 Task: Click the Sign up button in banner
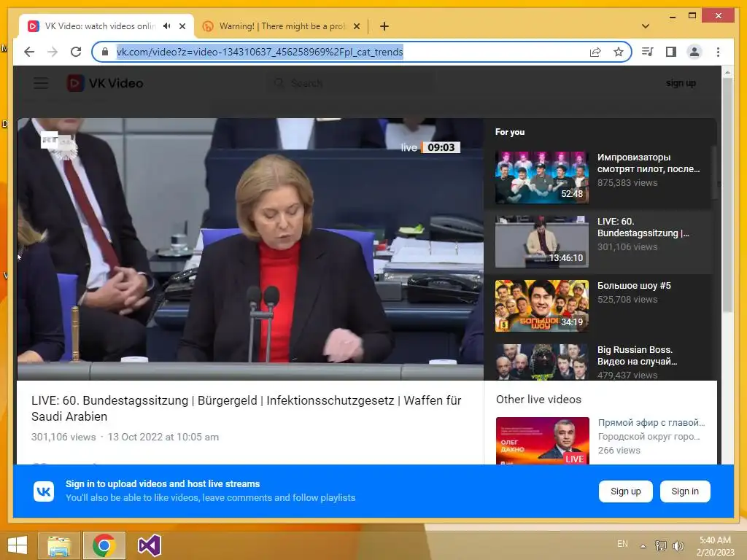pyautogui.click(x=625, y=491)
